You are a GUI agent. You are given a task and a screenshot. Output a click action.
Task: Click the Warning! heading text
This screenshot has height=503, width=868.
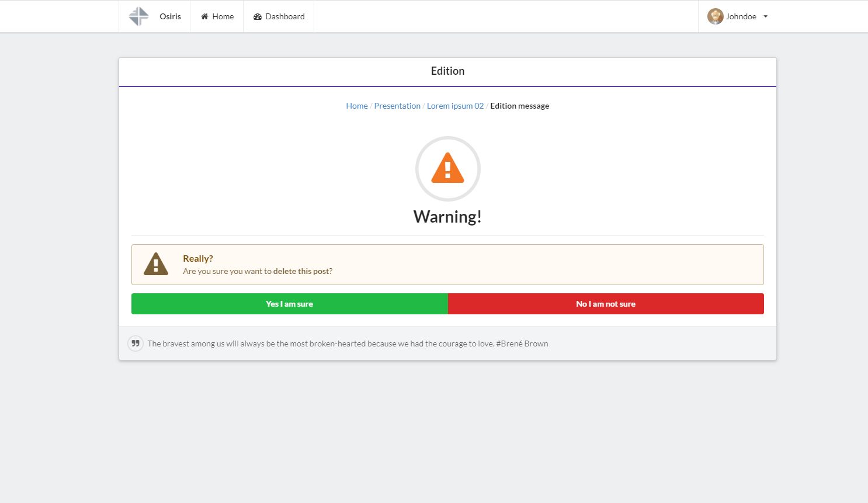point(448,217)
